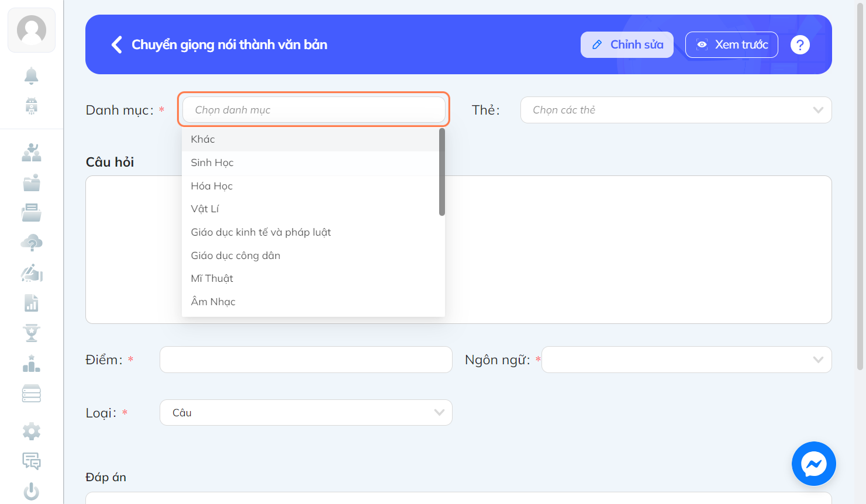Open the Ngôn ngữ dropdown
Image resolution: width=866 pixels, height=504 pixels.
point(686,360)
